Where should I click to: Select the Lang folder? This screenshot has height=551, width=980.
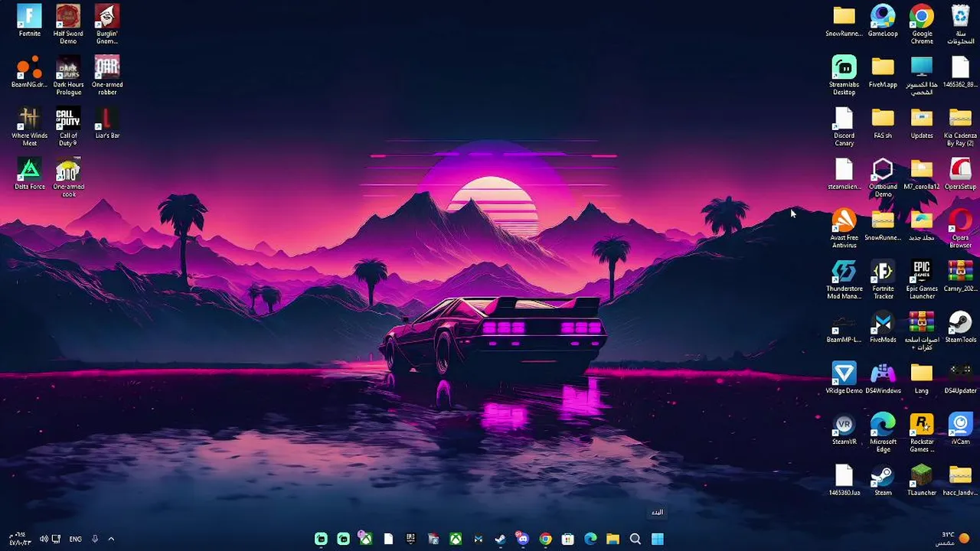coord(922,378)
